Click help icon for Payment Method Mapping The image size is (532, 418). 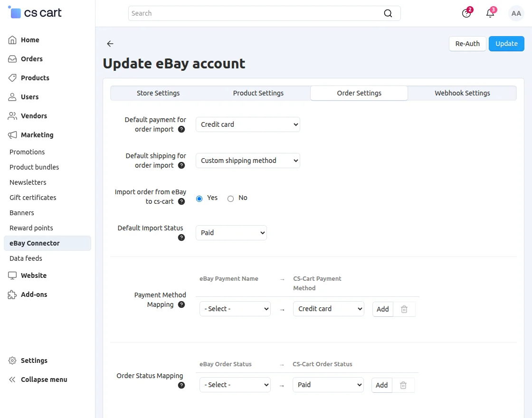[181, 304]
